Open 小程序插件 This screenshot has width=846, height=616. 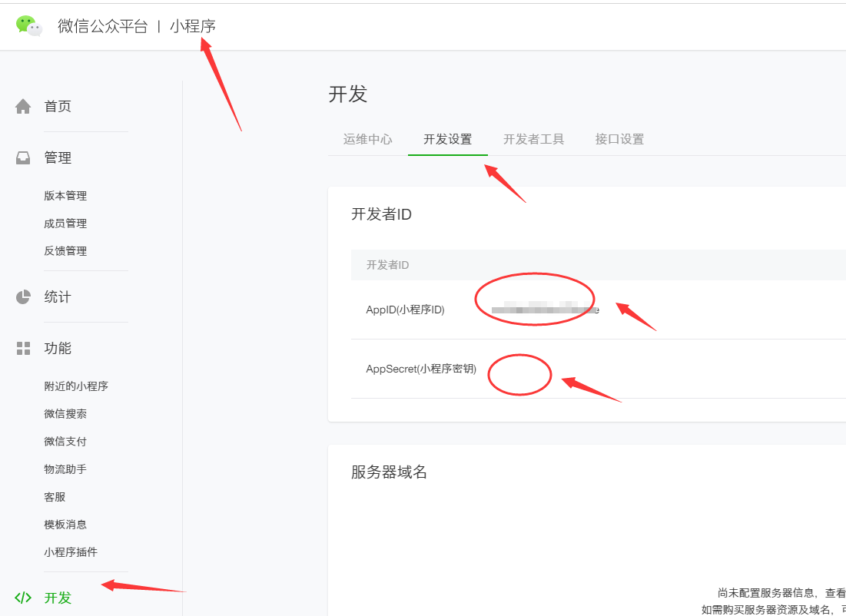point(71,551)
